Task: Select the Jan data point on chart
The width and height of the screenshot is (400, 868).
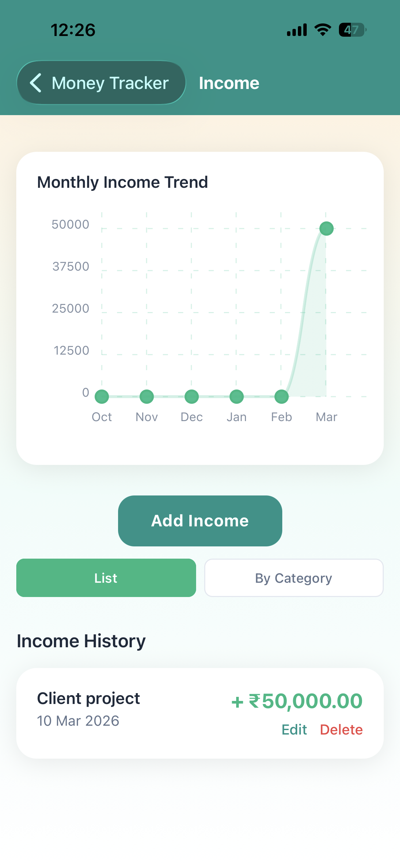Action: point(236,396)
